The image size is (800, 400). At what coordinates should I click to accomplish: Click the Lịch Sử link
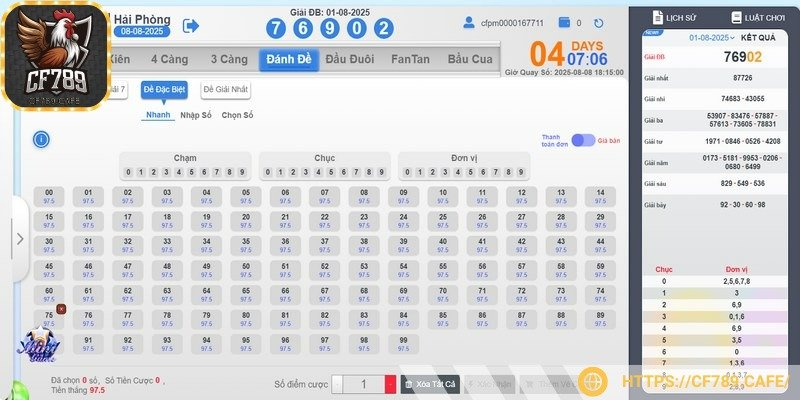[681, 18]
